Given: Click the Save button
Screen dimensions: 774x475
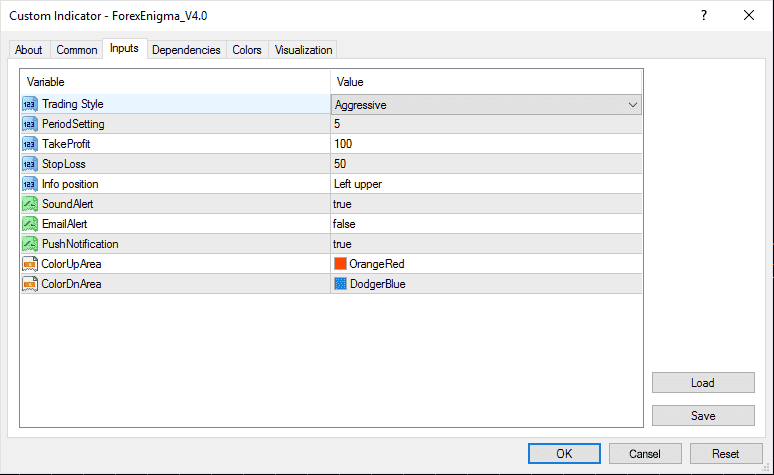Looking at the screenshot, I should [703, 416].
